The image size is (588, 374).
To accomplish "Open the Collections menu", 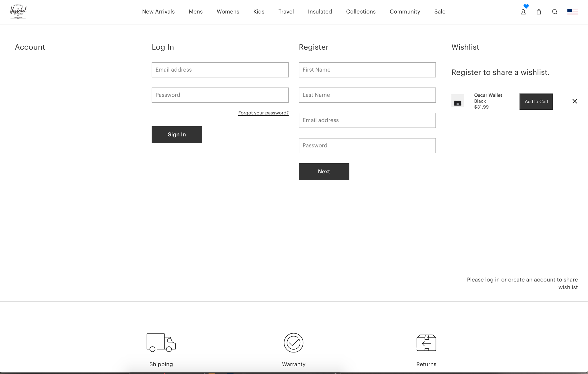I will point(361,12).
